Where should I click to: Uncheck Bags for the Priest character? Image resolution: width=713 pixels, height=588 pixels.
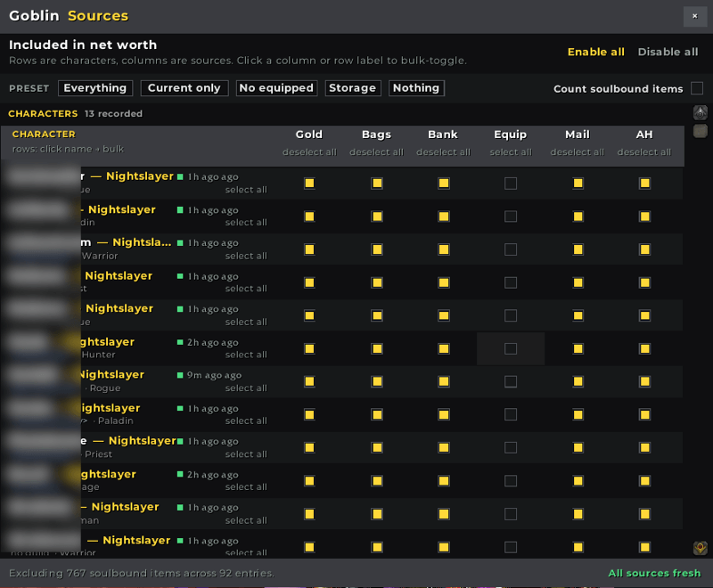pyautogui.click(x=377, y=448)
